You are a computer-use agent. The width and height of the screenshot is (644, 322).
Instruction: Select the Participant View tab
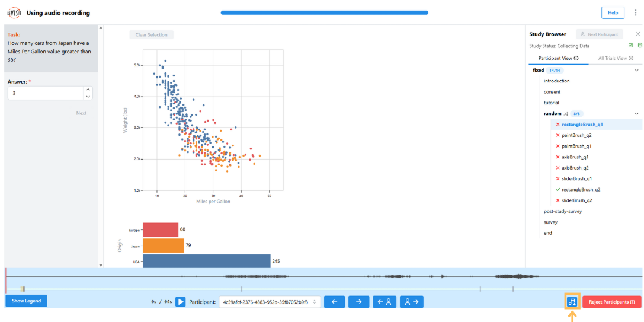558,58
